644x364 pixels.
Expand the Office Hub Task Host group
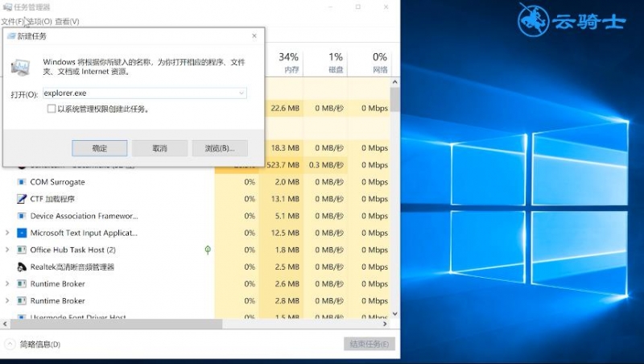pos(7,250)
